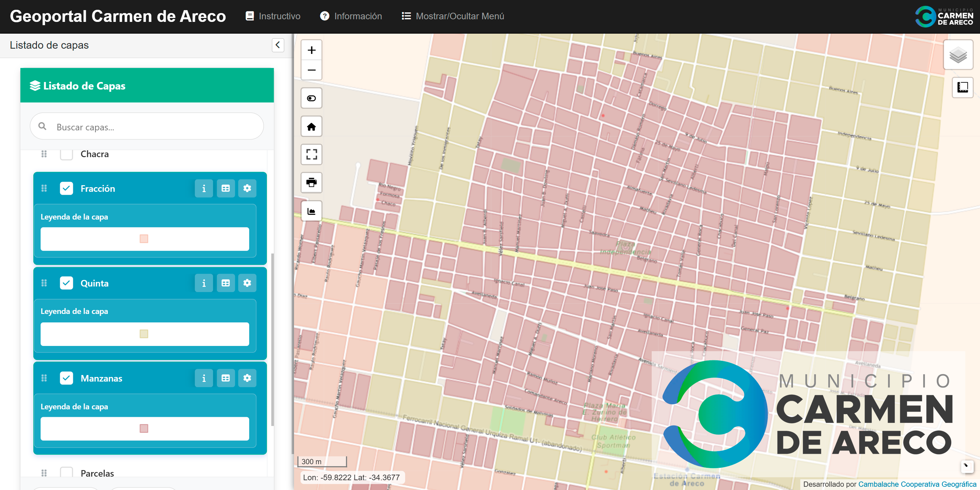Collapse the Listado de capas panel

coord(278,45)
